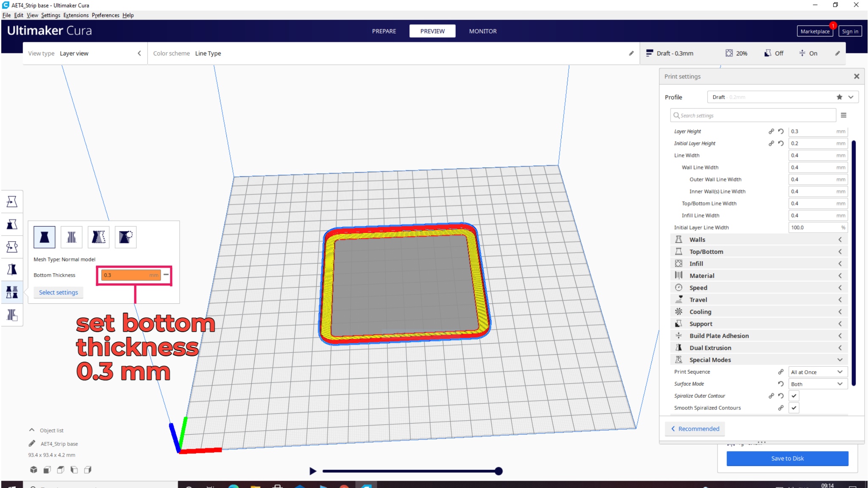868x488 pixels.
Task: Open the settings visibility hamburger menu
Action: click(843, 115)
